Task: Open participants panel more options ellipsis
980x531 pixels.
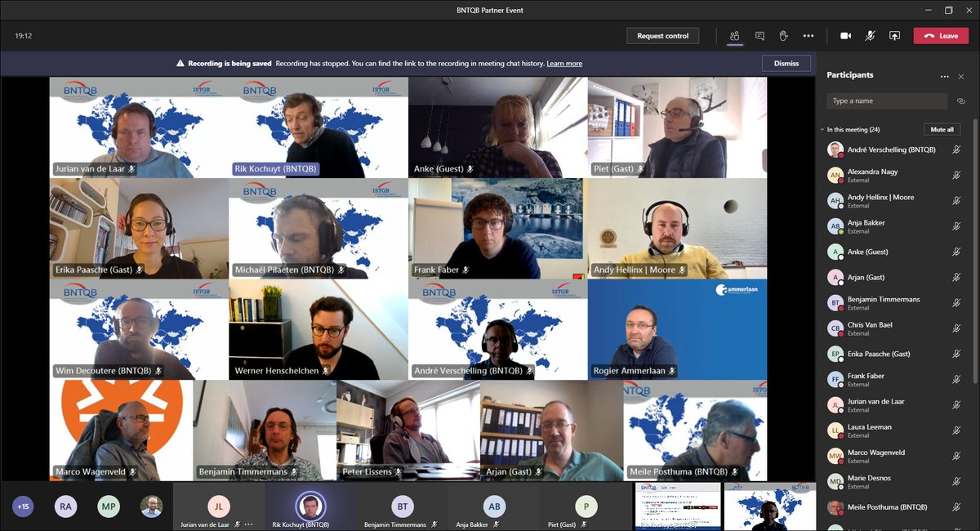Action: click(x=945, y=76)
